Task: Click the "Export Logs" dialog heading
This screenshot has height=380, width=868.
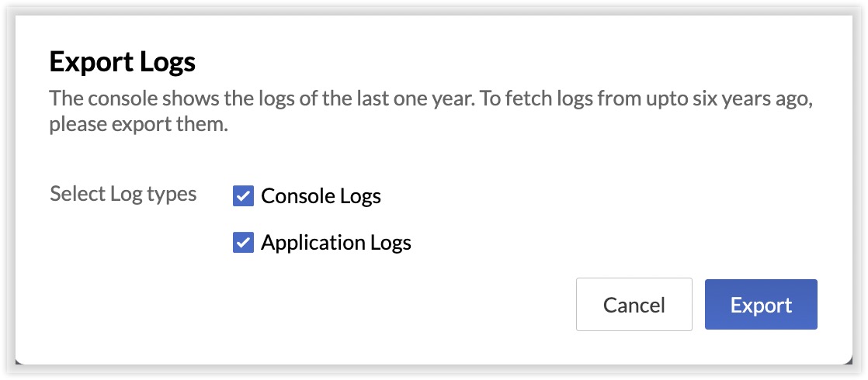Action: coord(122,62)
